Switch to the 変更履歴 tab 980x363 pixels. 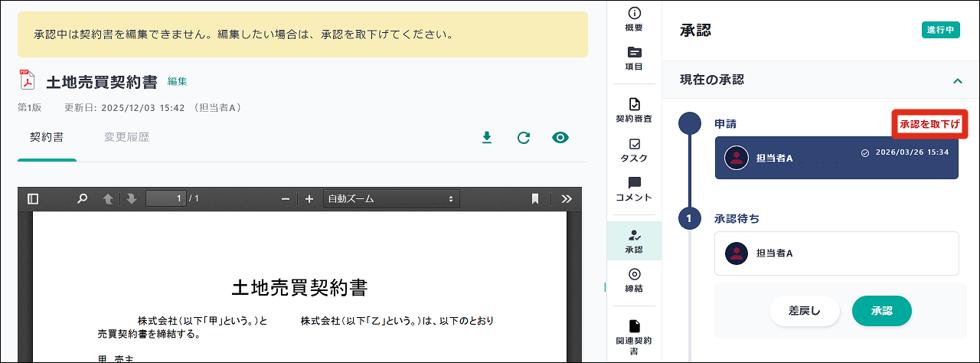coord(126,138)
